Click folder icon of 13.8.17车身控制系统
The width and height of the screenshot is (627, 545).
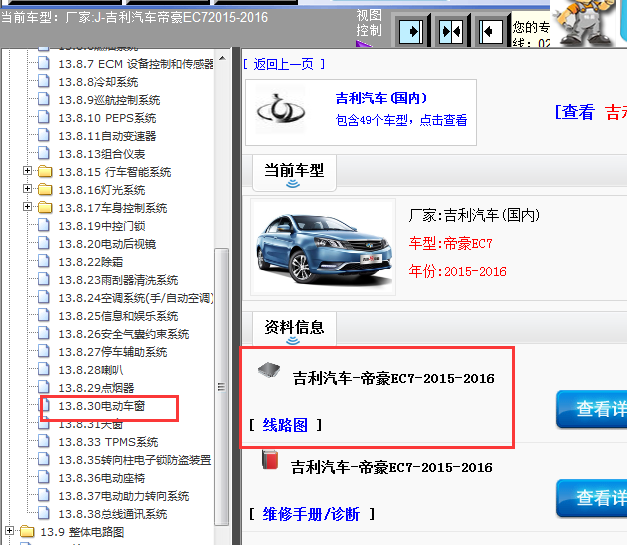tap(45, 208)
